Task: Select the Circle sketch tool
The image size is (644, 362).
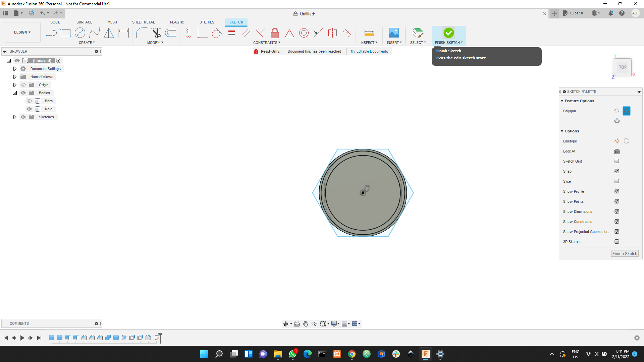Action: (x=79, y=33)
